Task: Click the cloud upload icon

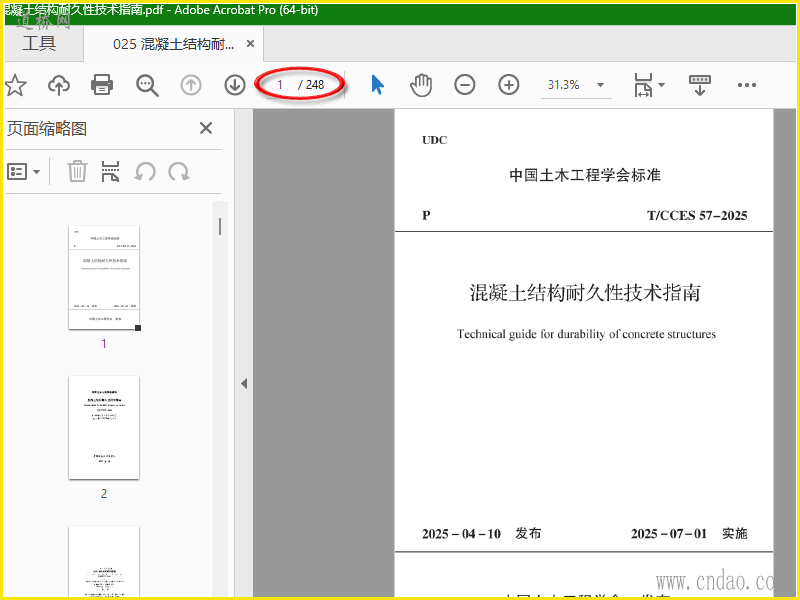Action: 59,85
